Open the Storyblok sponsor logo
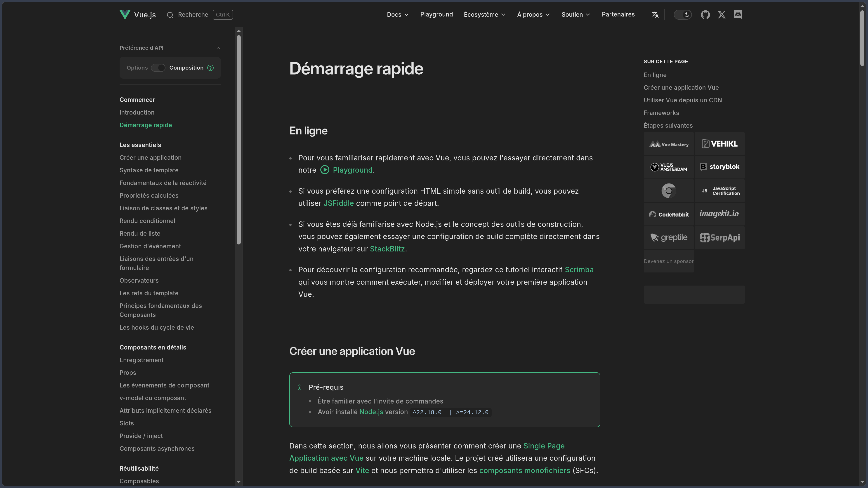 719,167
